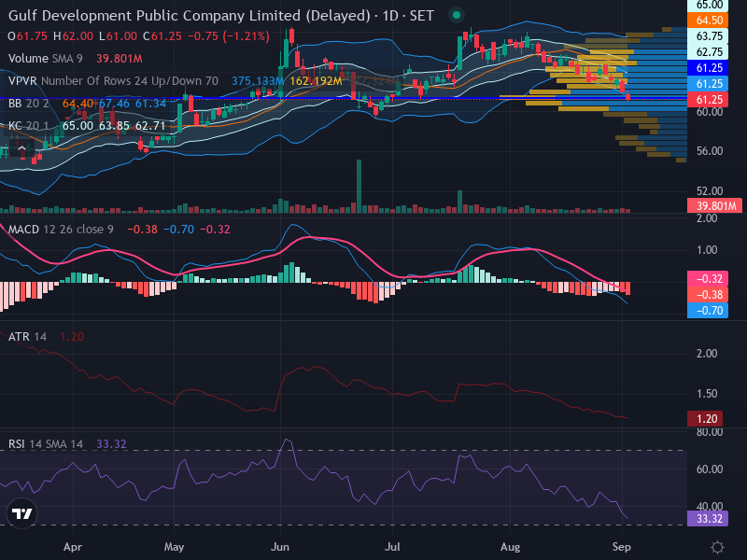Viewport: 747px width, 560px height.
Task: Click the Sep date axis label
Action: [x=621, y=547]
